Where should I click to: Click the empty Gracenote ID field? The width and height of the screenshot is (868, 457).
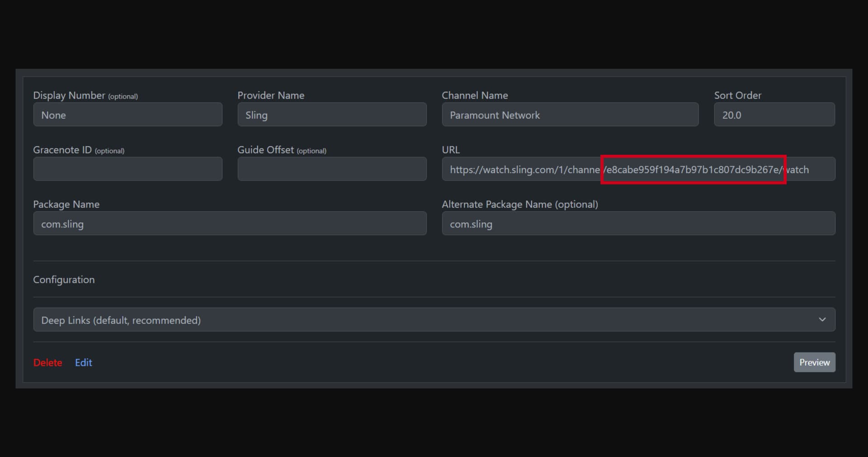click(x=127, y=169)
